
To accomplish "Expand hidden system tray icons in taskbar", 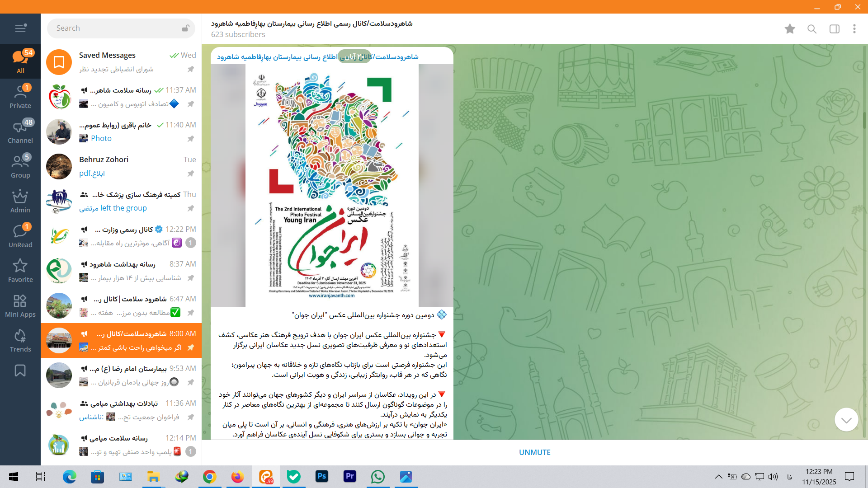I will (x=718, y=477).
